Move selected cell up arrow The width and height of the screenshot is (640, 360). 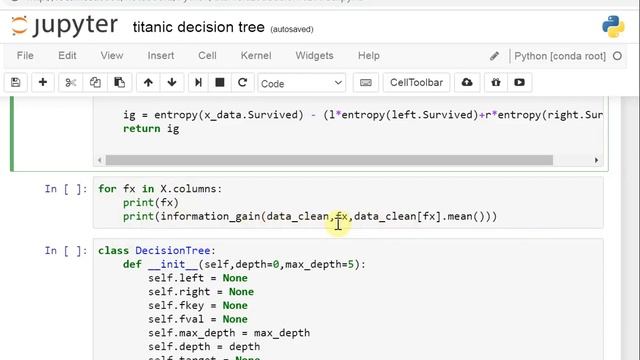click(x=148, y=82)
